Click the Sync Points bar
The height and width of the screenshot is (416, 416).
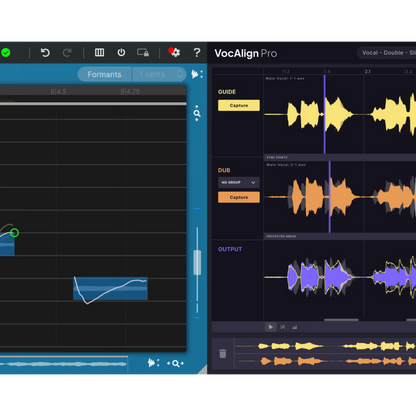click(x=340, y=157)
